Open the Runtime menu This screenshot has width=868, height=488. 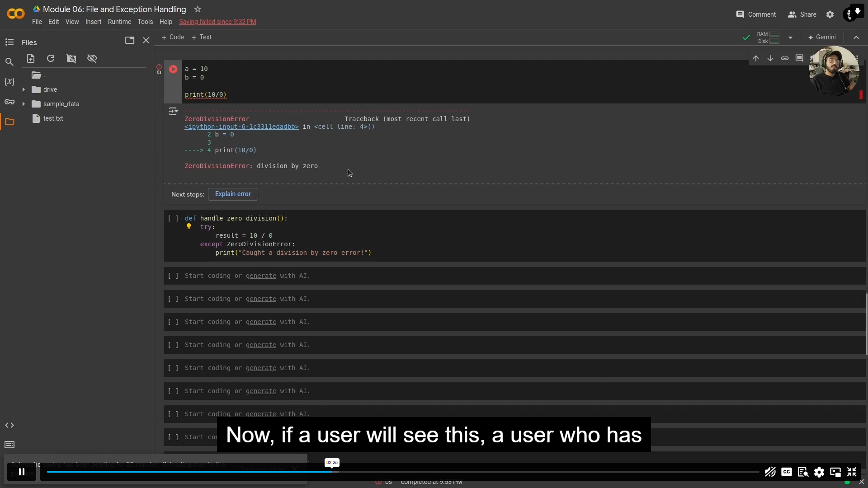119,22
